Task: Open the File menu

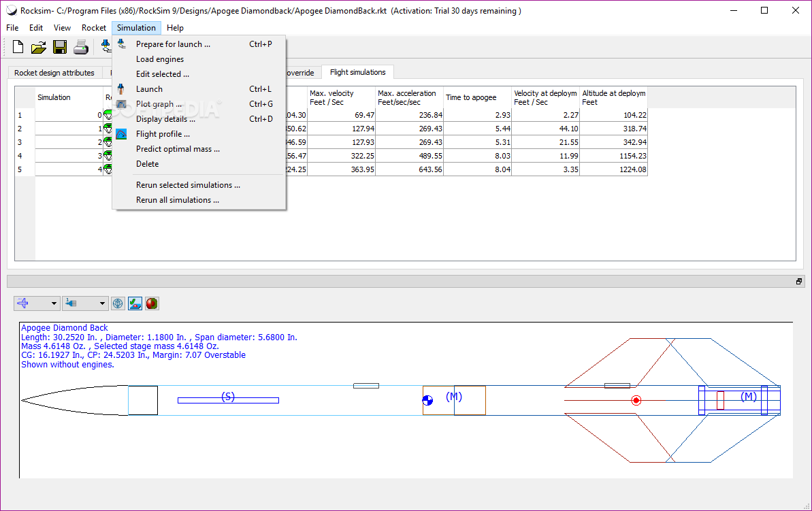Action: pyautogui.click(x=12, y=28)
